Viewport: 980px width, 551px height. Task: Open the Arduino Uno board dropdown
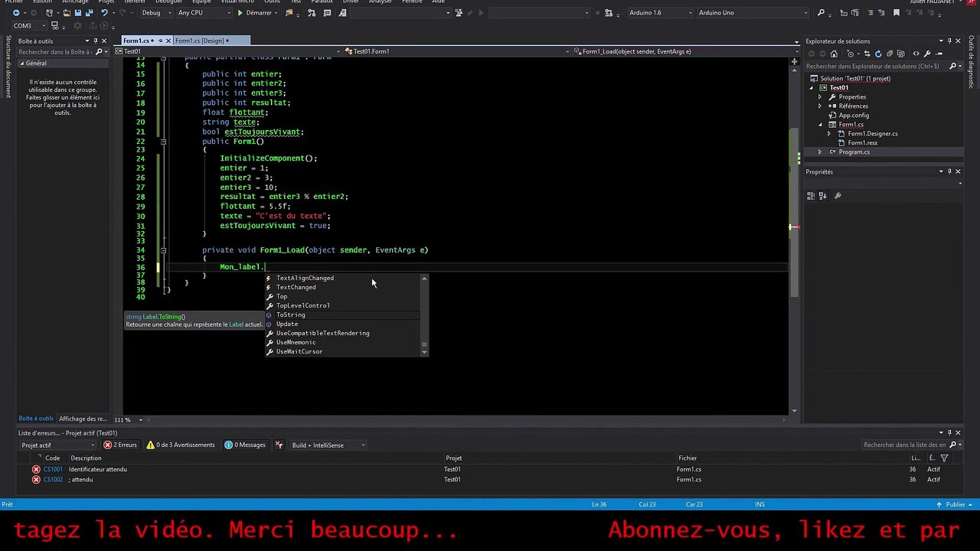[x=753, y=13]
